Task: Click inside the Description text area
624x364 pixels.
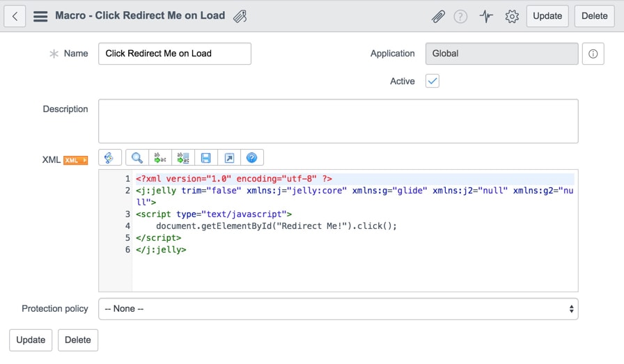Action: [338, 121]
